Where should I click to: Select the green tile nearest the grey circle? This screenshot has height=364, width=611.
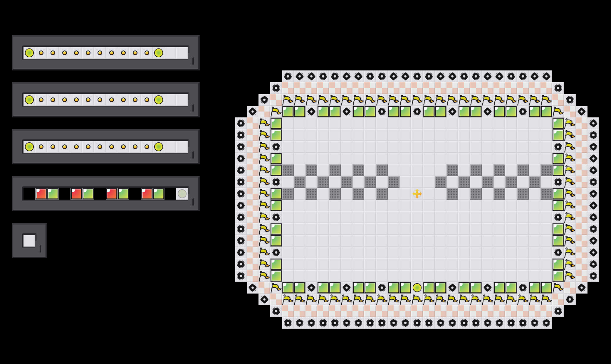pyautogui.click(x=159, y=194)
